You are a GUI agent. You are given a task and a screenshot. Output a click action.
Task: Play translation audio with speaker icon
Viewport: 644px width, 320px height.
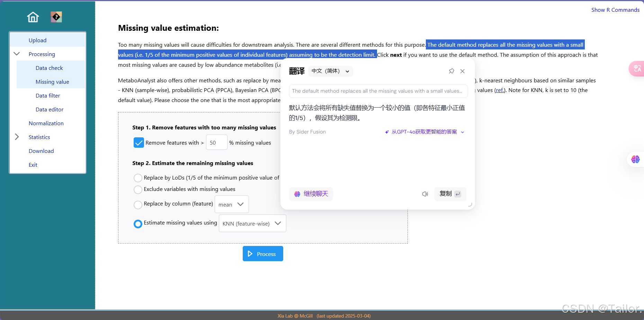(425, 194)
